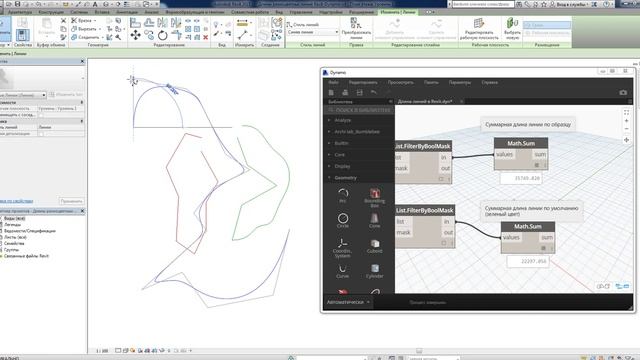640x360 pixels.
Task: Switch to graph view toggle in Dynamo
Action: [622, 287]
